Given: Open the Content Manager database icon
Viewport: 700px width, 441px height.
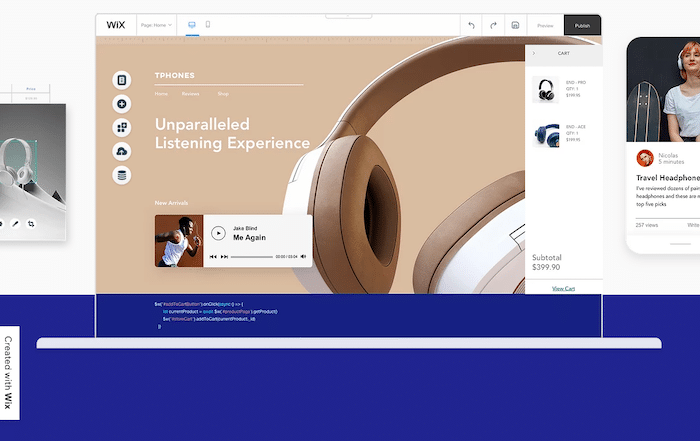Looking at the screenshot, I should pos(121,175).
